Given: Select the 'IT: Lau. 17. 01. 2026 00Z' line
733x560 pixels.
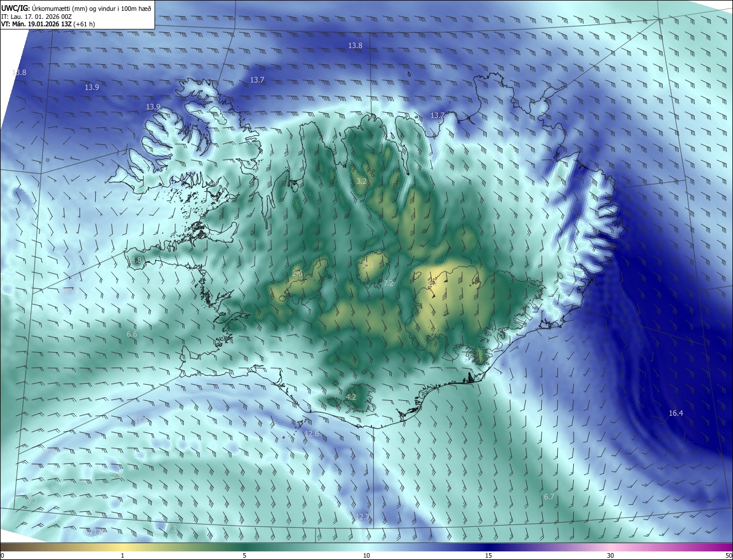Looking at the screenshot, I should [x=37, y=17].
